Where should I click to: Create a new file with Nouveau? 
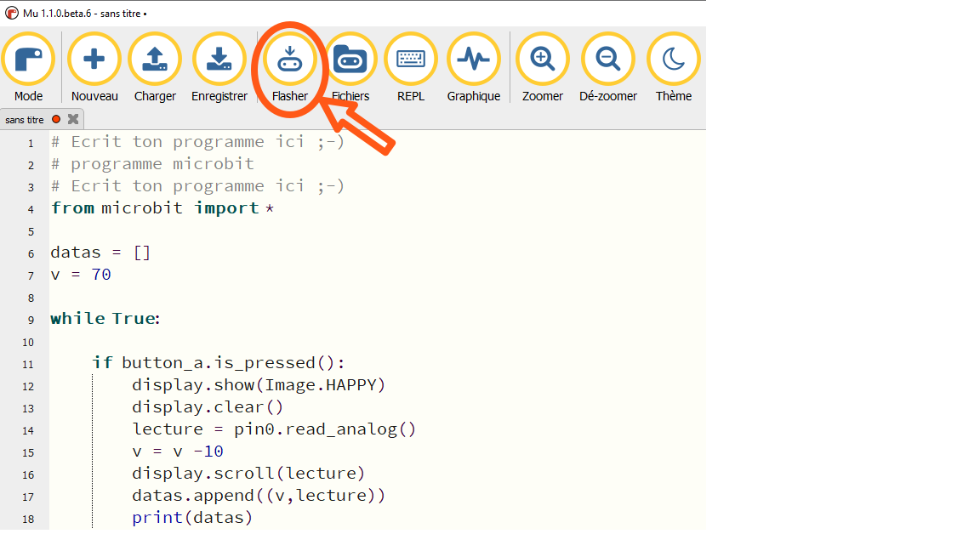click(94, 67)
